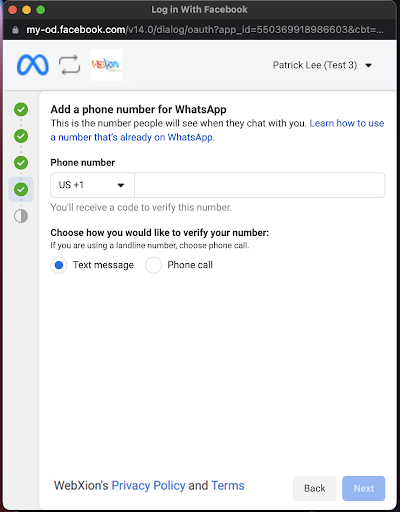This screenshot has height=512, width=400.
Task: Select the Phone call radio option
Action: [153, 265]
